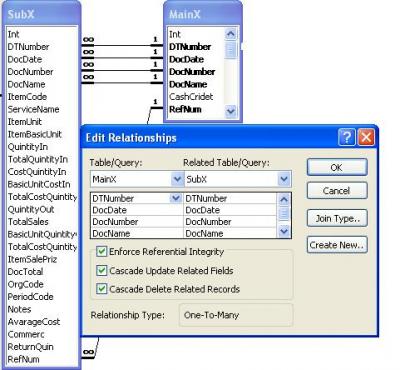Select TotalQuintityIn field in SubX table
The height and width of the screenshot is (370, 400).
[38, 159]
